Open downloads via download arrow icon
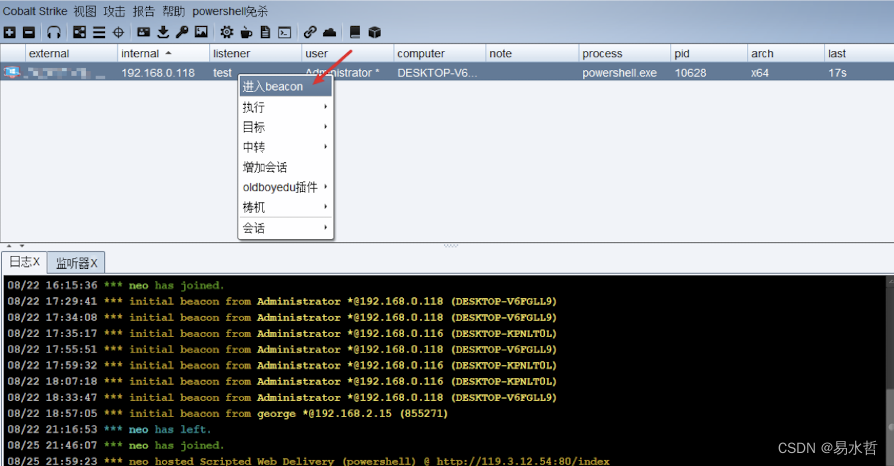Image resolution: width=894 pixels, height=466 pixels. coord(163,33)
